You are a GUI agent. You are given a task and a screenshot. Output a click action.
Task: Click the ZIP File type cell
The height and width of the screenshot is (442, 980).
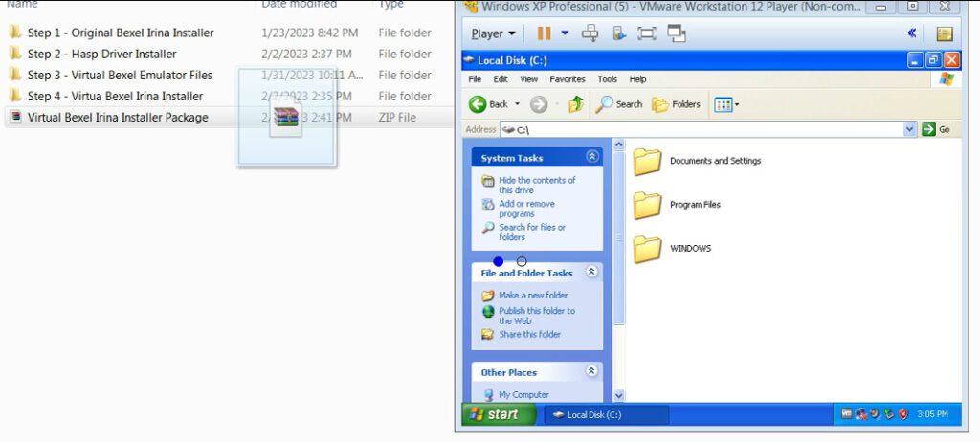(397, 118)
